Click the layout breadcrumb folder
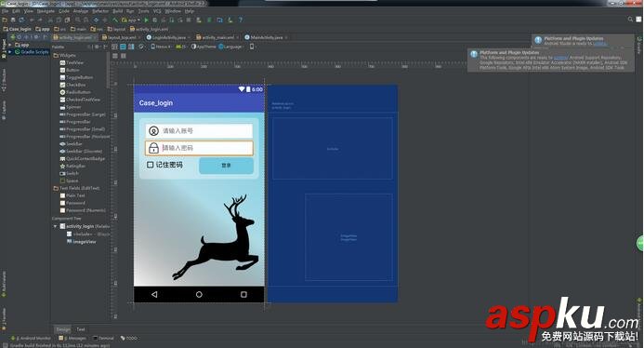 click(117, 29)
